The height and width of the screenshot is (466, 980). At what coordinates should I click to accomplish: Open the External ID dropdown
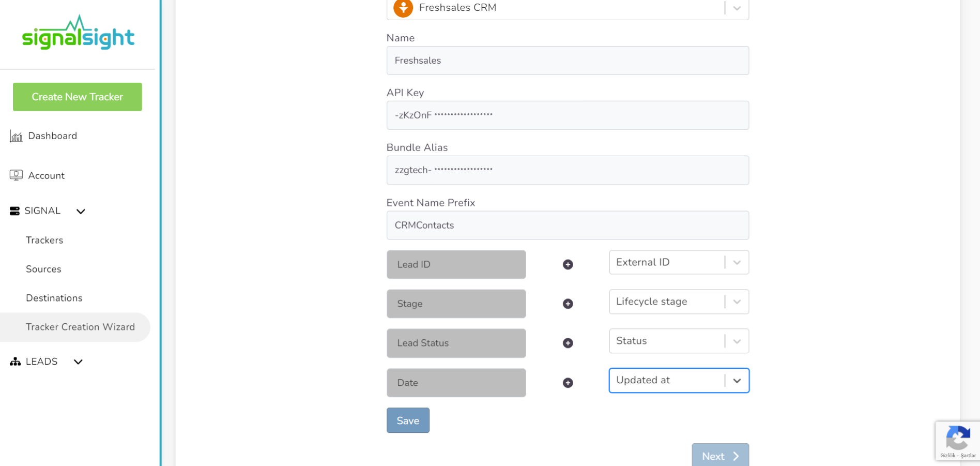click(x=679, y=262)
